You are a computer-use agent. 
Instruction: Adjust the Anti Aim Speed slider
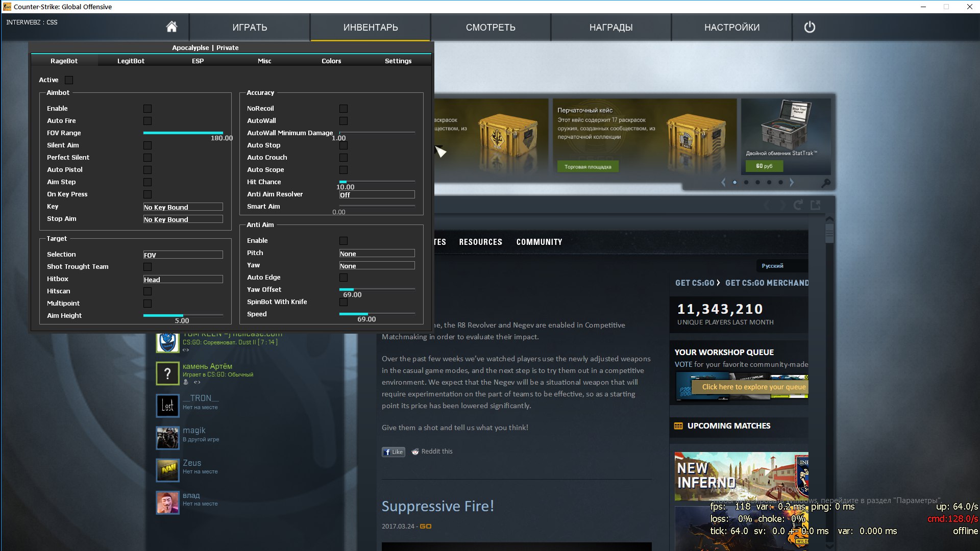[377, 314]
